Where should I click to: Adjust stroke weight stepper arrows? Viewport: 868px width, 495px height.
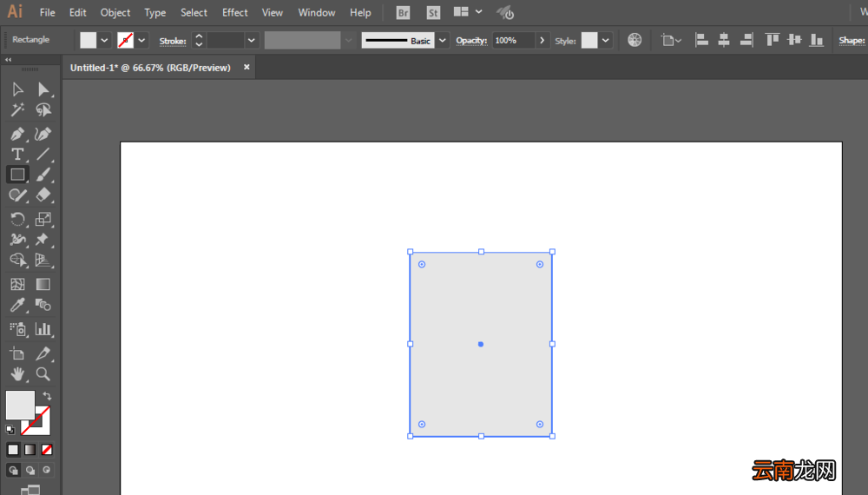click(x=199, y=40)
